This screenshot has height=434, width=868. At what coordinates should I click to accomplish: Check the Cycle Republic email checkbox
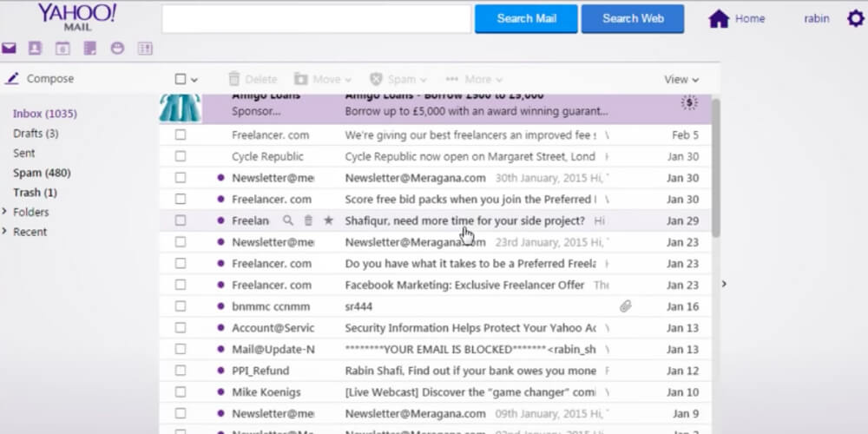[181, 156]
